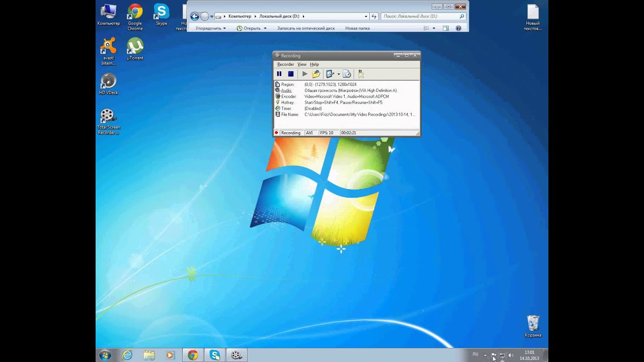
Task: Click the encoder value Video=Microsoft Video 1
Action: click(325, 97)
